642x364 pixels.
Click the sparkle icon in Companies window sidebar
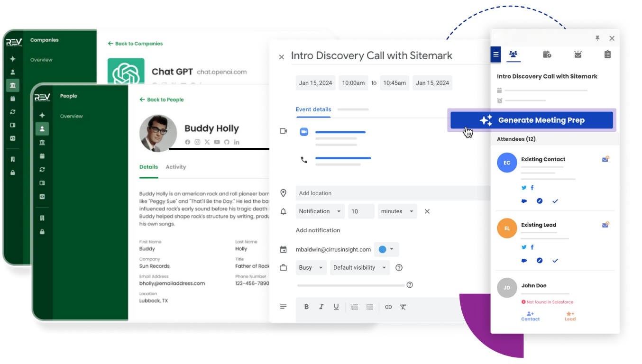coord(13,59)
